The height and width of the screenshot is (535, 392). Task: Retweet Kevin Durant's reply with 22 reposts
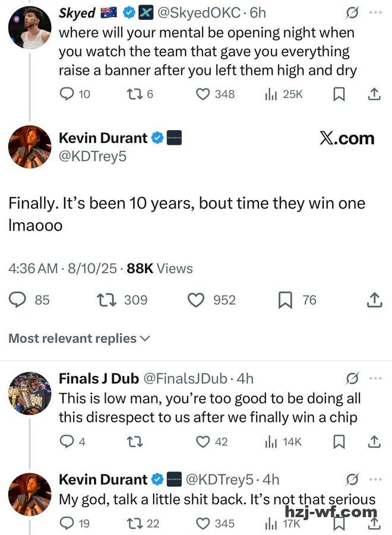[x=135, y=523]
